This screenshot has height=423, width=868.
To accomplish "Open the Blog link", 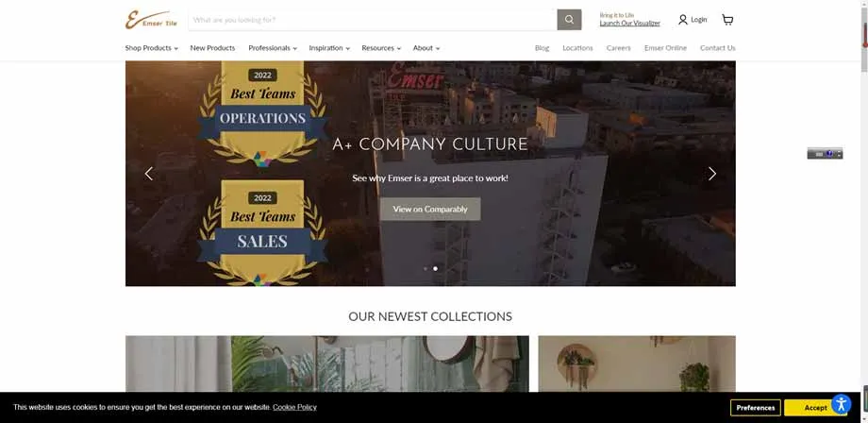I will pyautogui.click(x=542, y=48).
